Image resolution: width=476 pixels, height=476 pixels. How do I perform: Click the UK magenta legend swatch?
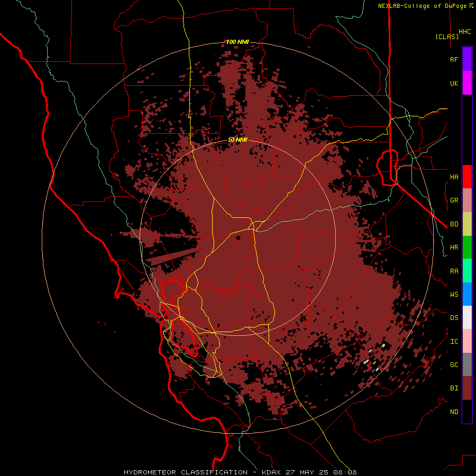(x=467, y=83)
